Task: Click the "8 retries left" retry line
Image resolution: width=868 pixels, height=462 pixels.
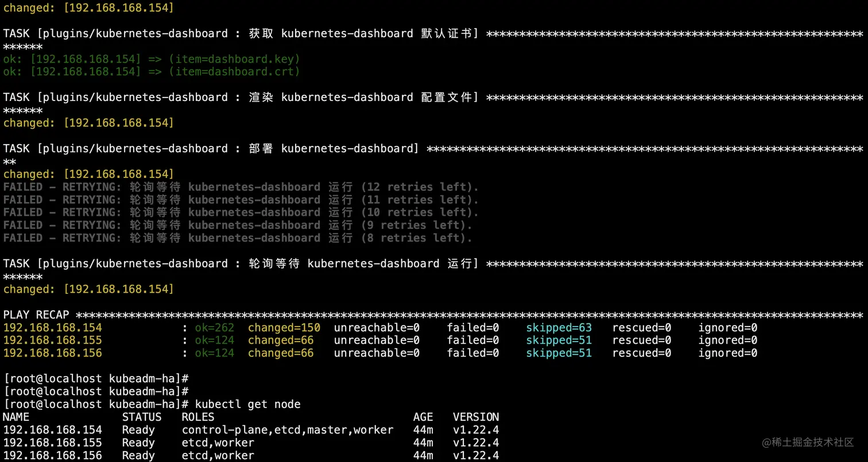Action: (238, 238)
